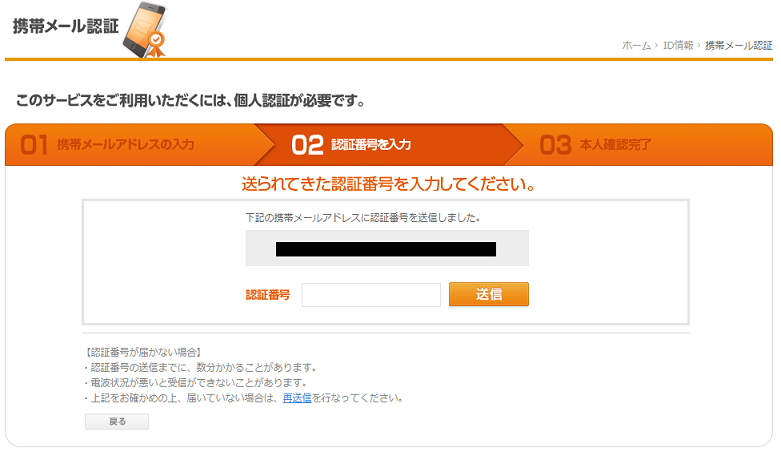Click the 下記の携帯メールアドレスに認証番号を送信しました text

coord(363,218)
